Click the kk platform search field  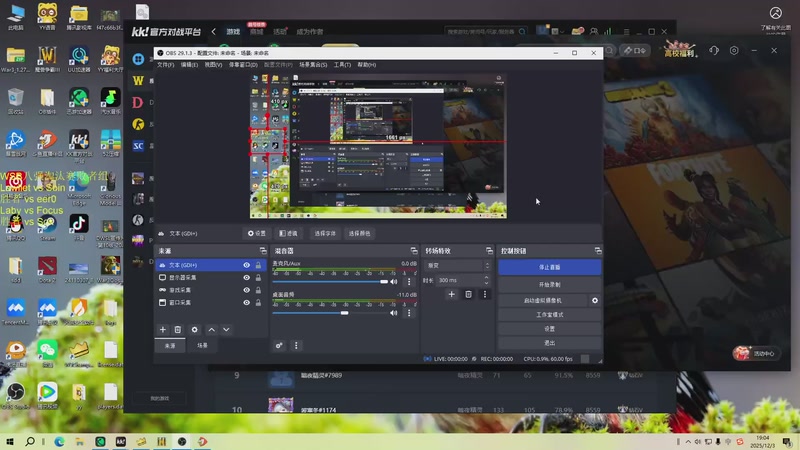(485, 32)
